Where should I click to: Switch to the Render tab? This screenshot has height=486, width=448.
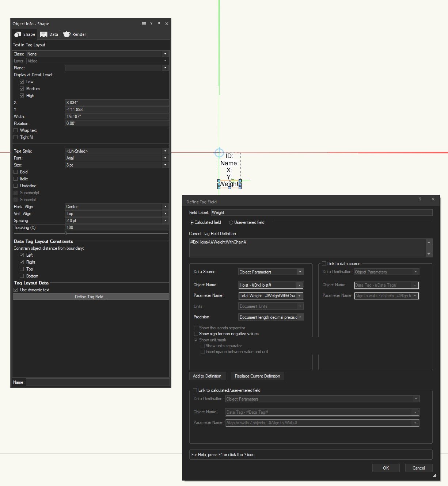(75, 34)
